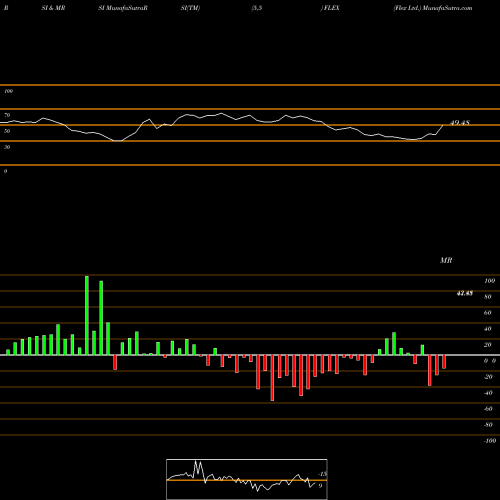This screenshot has height=500, width=500.
Task: Click the tallest green bar in the MR histogram
Action: point(87,315)
